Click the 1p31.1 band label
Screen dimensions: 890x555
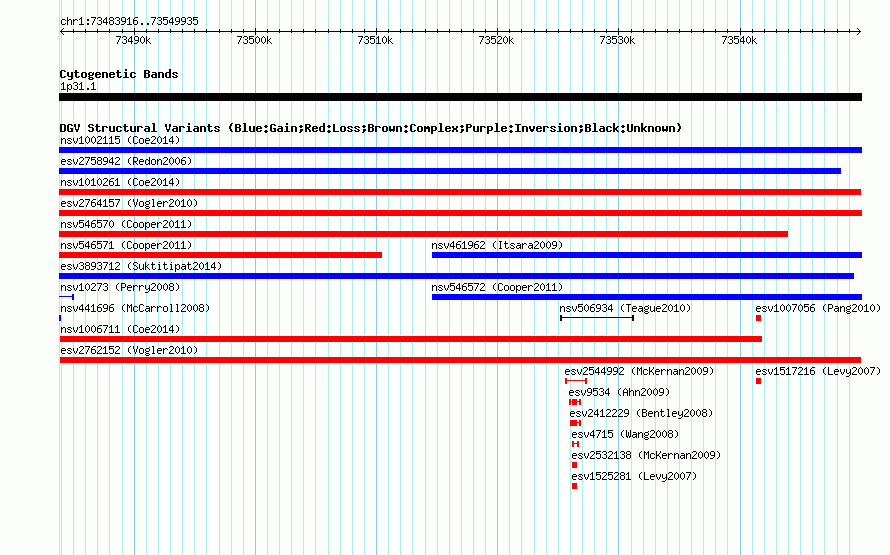[78, 86]
